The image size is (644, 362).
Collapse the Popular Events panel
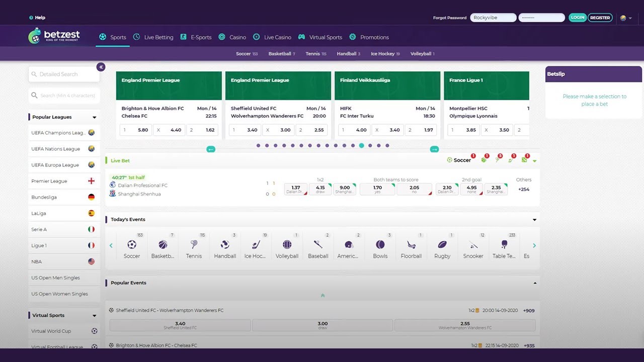coord(535,283)
